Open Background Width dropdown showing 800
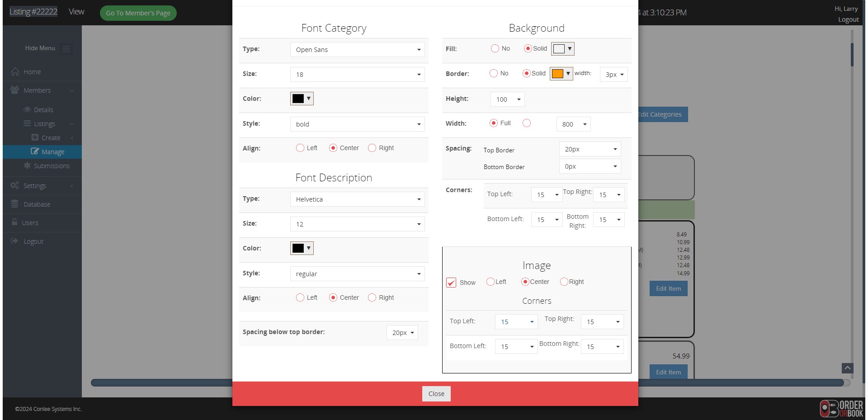 [x=573, y=124]
